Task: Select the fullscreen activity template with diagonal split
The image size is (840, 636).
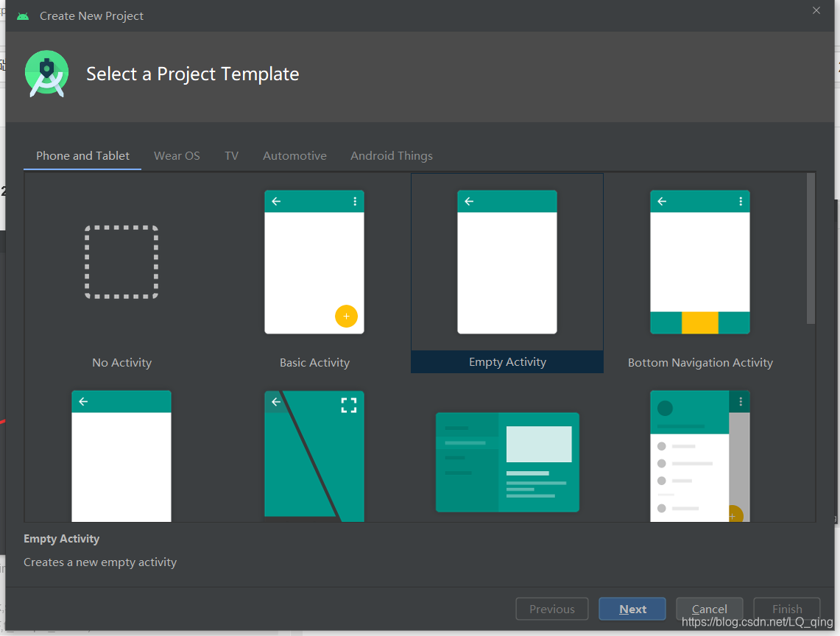Action: coord(314,456)
